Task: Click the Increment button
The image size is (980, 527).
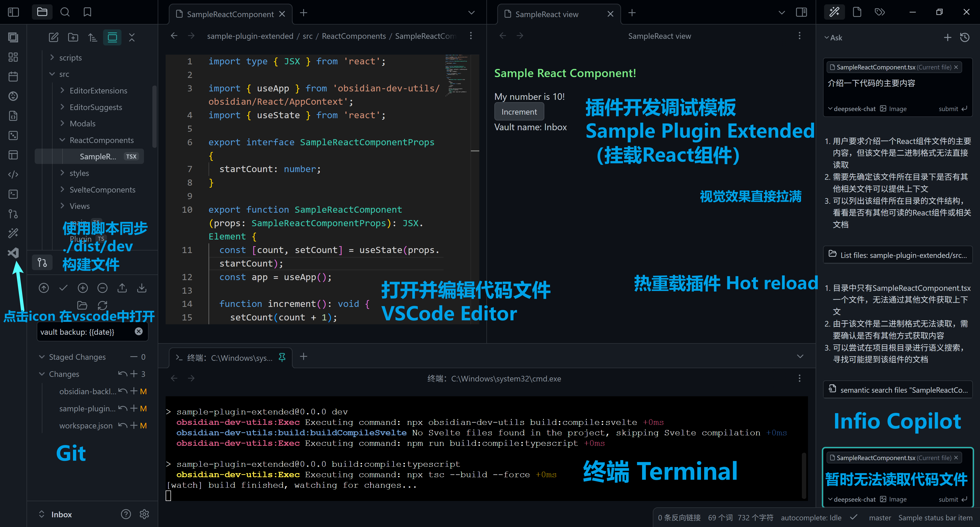Action: tap(519, 112)
